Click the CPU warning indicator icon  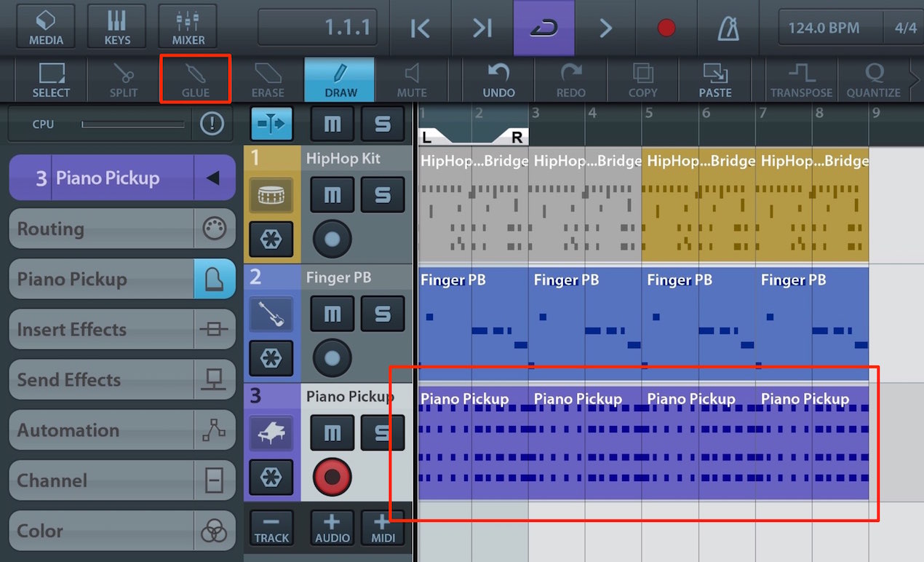[212, 124]
